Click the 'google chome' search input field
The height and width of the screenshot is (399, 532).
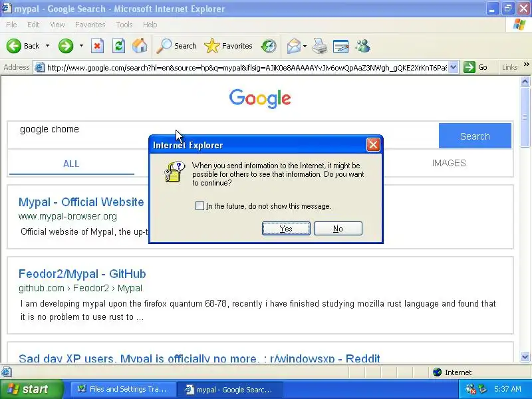(x=223, y=135)
